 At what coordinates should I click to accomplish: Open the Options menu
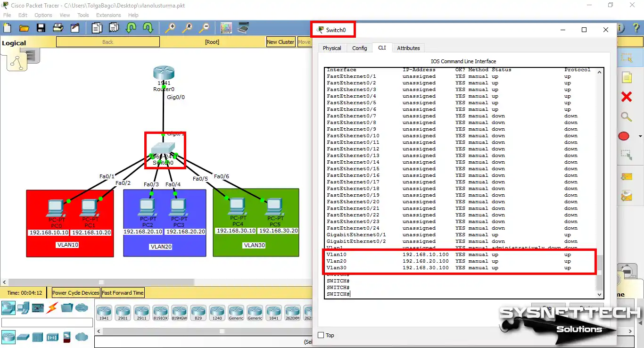tap(43, 15)
